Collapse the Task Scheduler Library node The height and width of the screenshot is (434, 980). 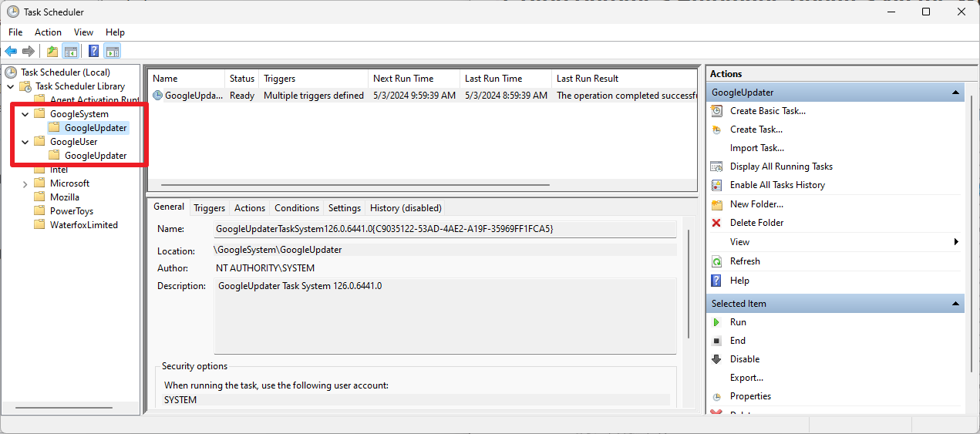(x=11, y=86)
